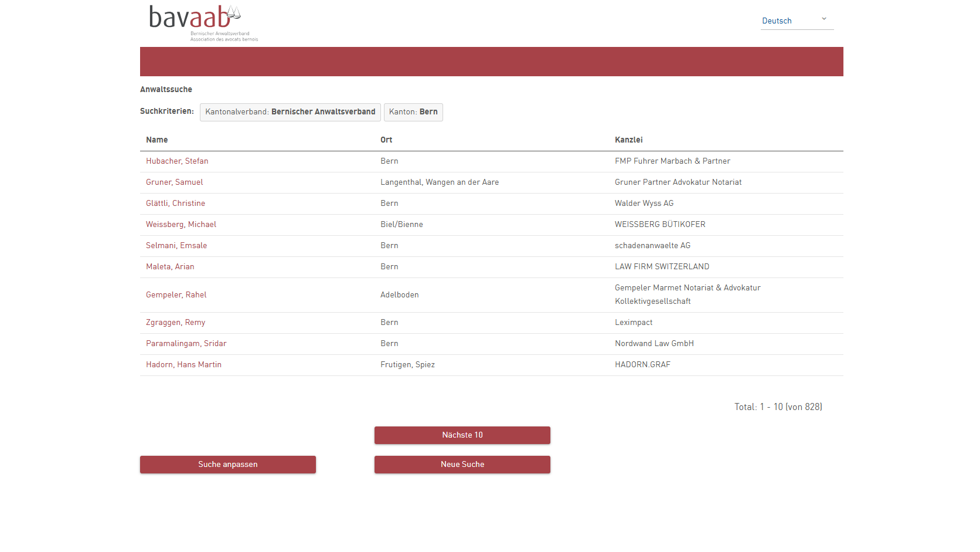Click the bavaab logo
980x552 pixels.
click(x=203, y=23)
